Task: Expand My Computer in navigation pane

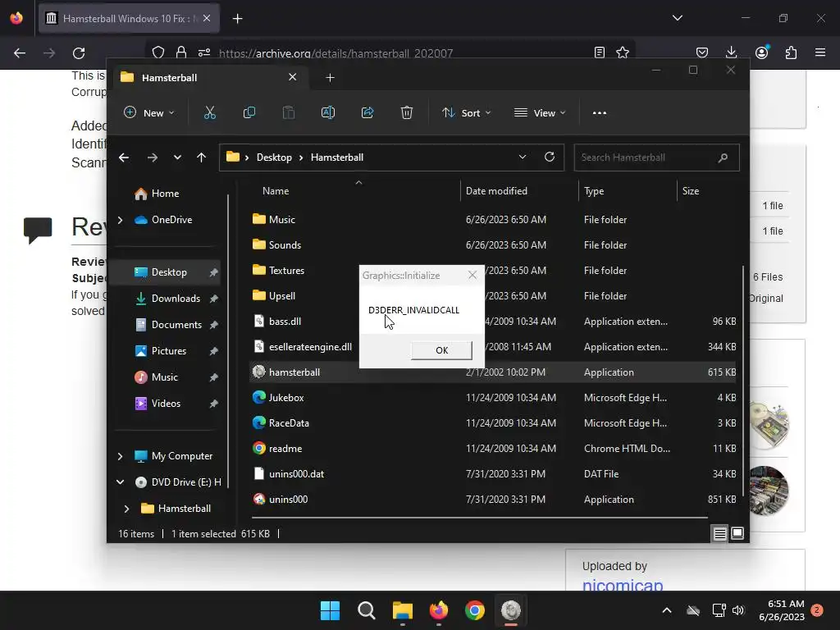Action: coord(120,456)
